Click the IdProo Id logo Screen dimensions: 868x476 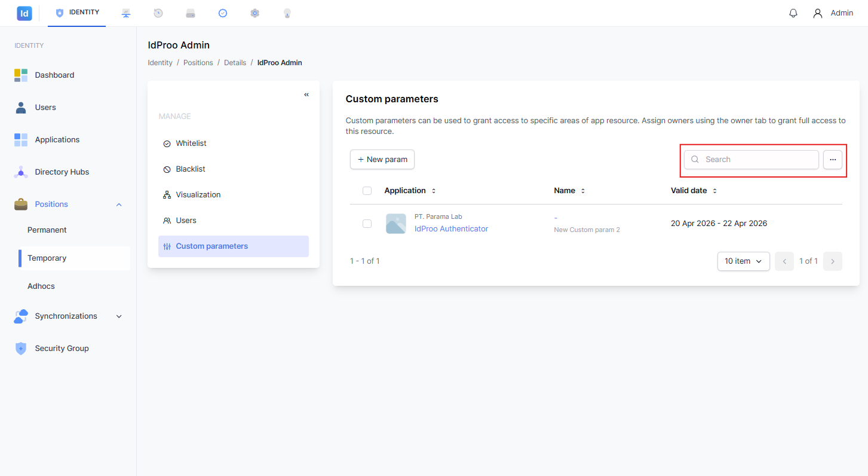24,13
